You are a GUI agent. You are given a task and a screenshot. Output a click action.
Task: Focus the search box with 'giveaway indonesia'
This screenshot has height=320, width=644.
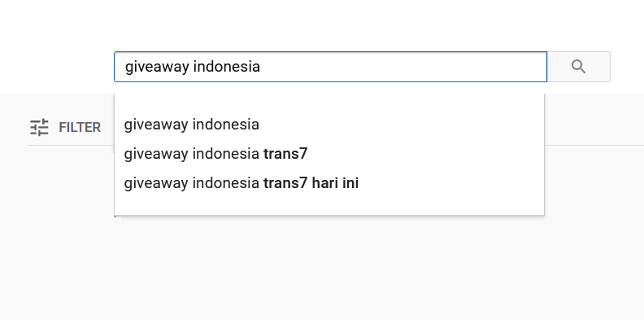tap(331, 67)
